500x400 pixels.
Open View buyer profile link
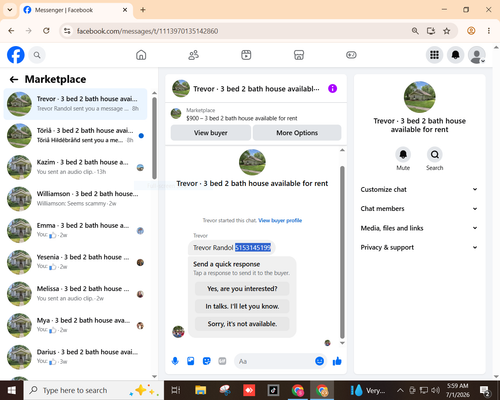(x=280, y=220)
